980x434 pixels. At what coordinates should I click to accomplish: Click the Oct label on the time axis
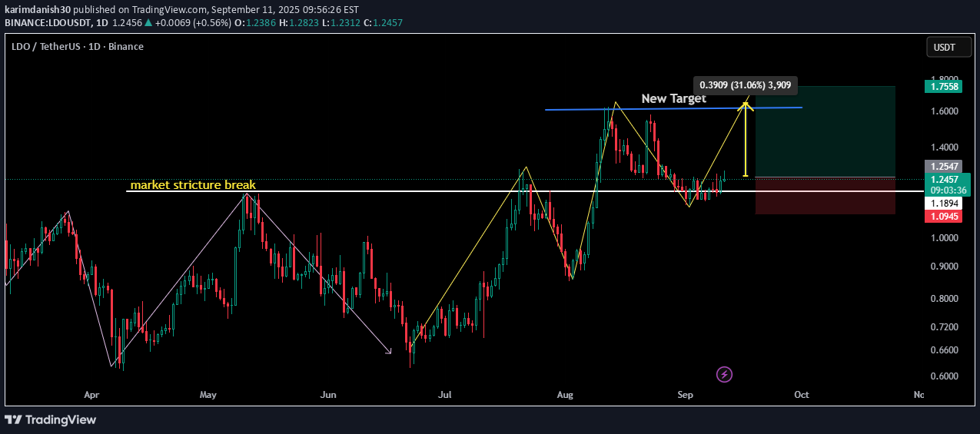802,395
